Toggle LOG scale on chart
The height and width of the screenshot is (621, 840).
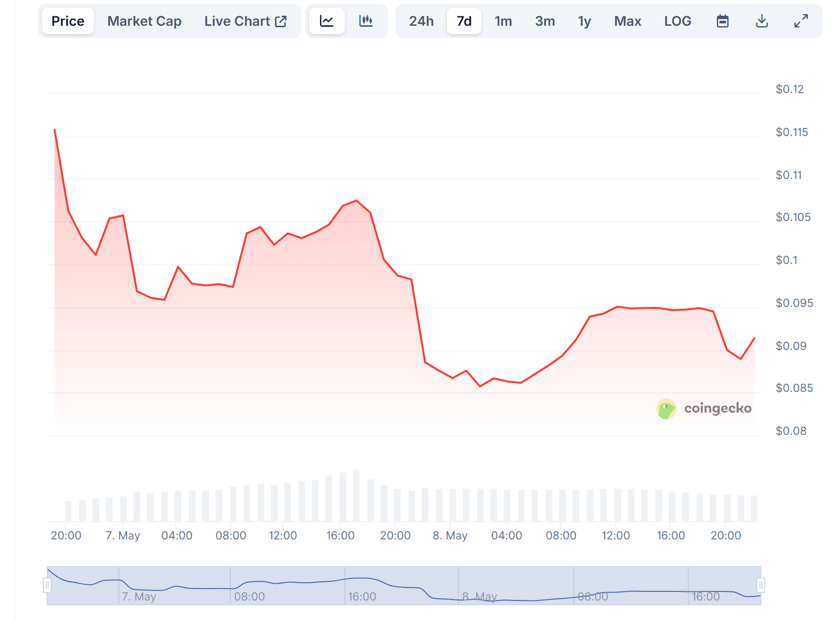click(x=677, y=21)
